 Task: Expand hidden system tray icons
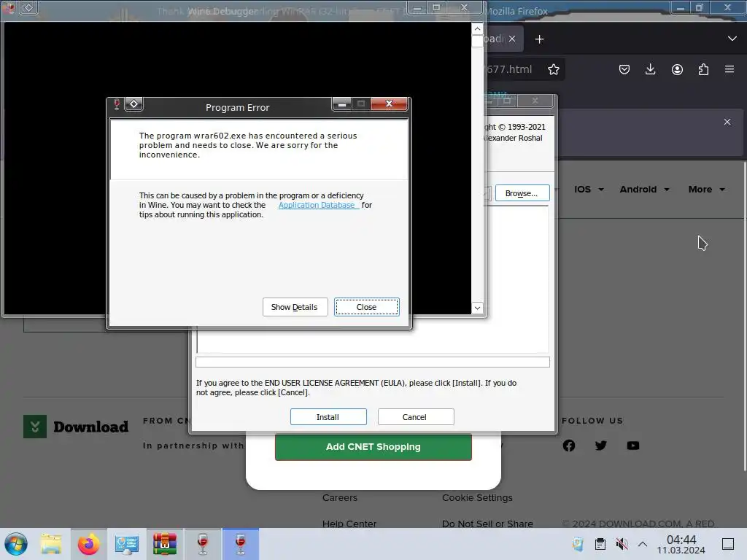tap(643, 544)
